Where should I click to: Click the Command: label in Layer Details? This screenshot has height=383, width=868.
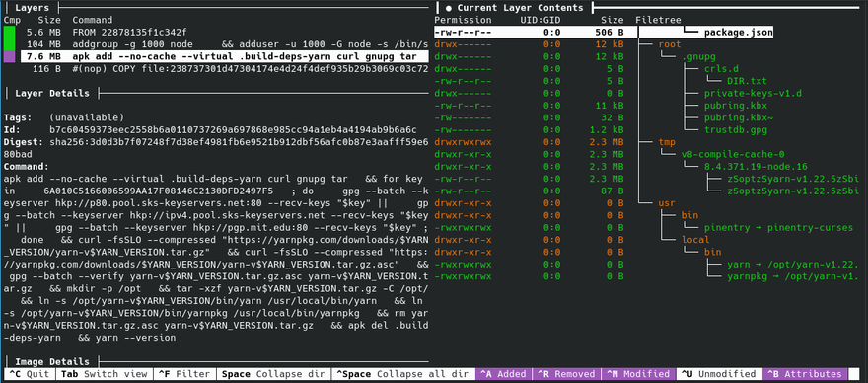click(x=27, y=166)
